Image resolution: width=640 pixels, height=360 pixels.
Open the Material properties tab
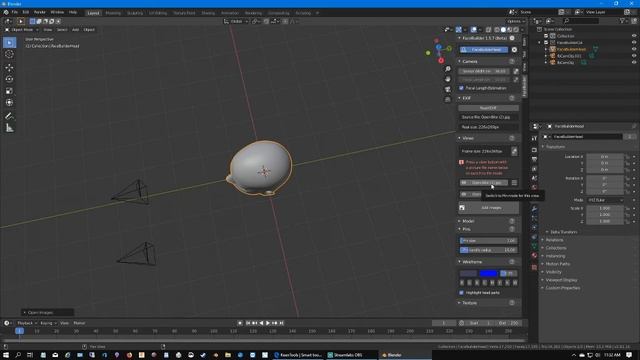[534, 256]
